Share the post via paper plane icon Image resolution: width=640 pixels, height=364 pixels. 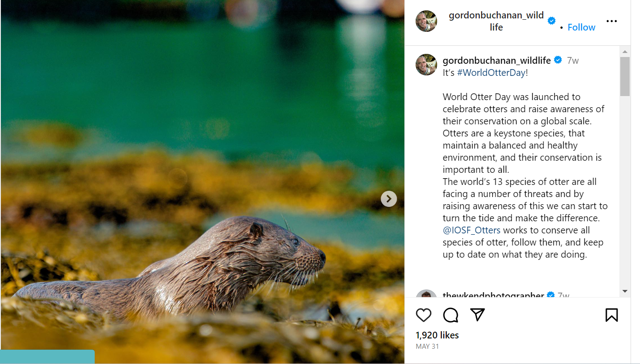478,315
